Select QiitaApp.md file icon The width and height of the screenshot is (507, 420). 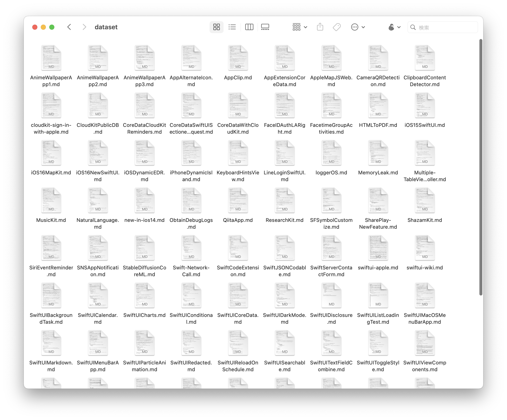[238, 200]
